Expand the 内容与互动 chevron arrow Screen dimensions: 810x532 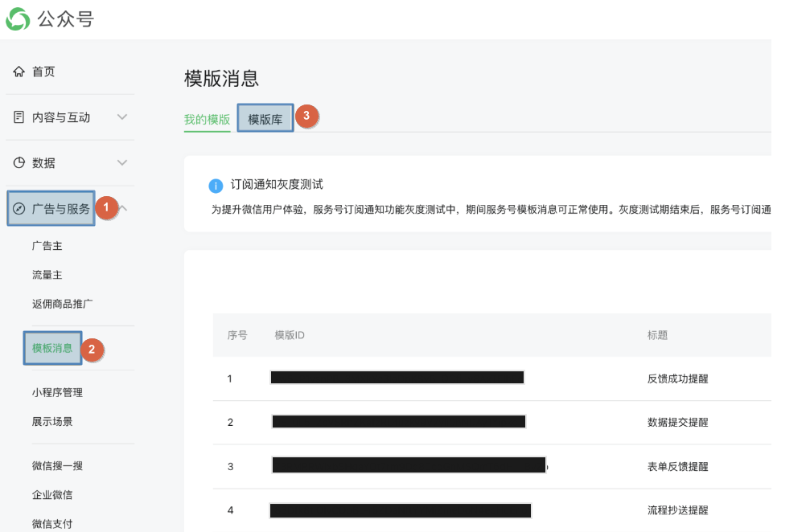(x=122, y=117)
